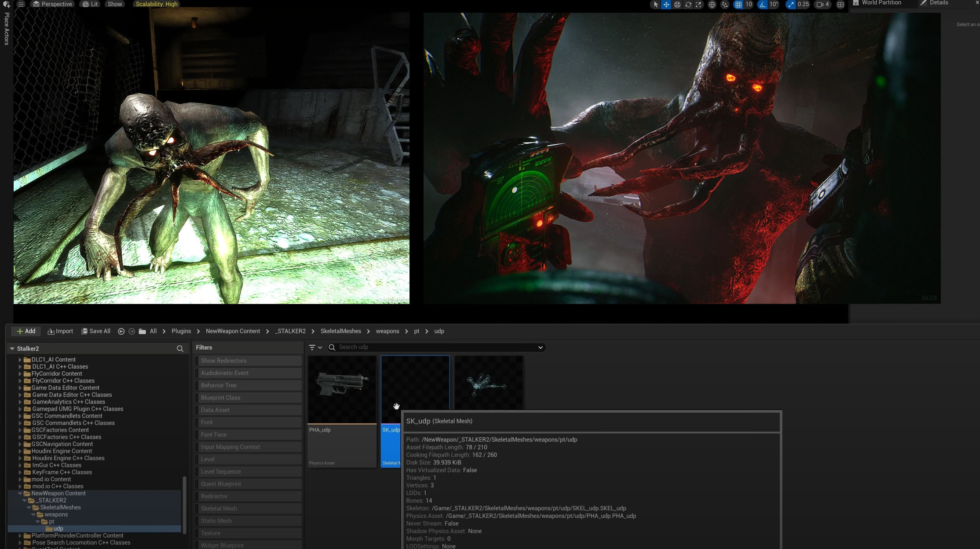The height and width of the screenshot is (549, 980).
Task: Toggle rotation angle snapping
Action: coord(763,4)
